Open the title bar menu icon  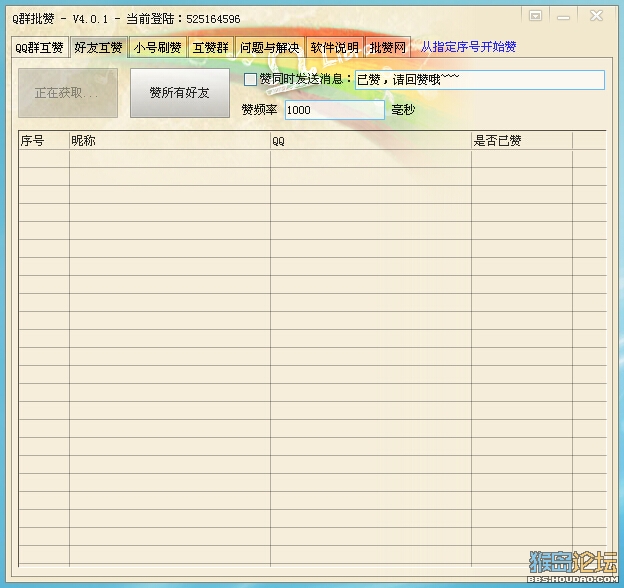click(535, 16)
